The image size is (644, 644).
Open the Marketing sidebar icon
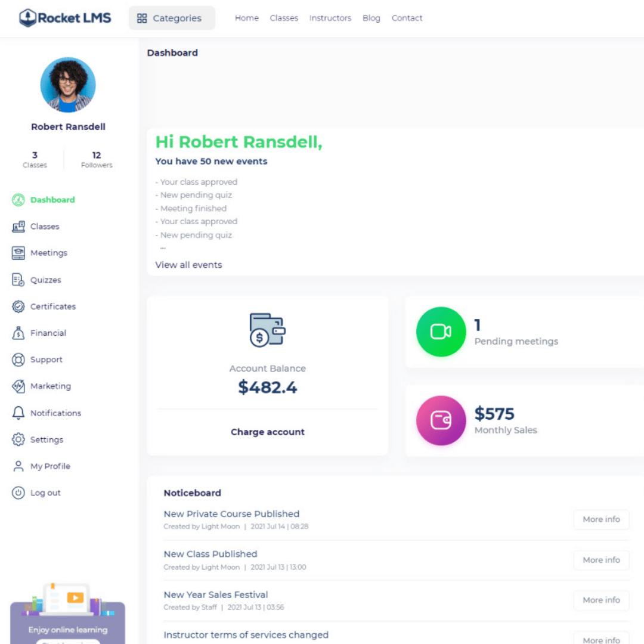[18, 386]
